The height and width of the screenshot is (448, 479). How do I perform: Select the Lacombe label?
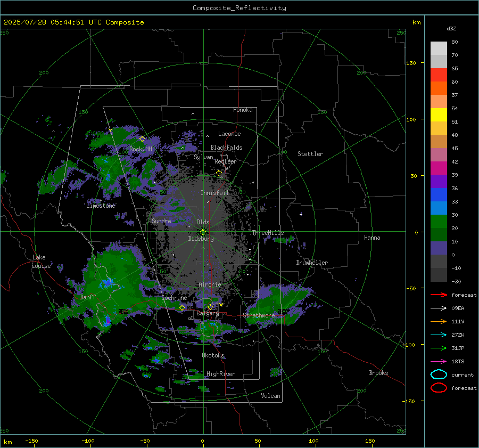point(229,134)
